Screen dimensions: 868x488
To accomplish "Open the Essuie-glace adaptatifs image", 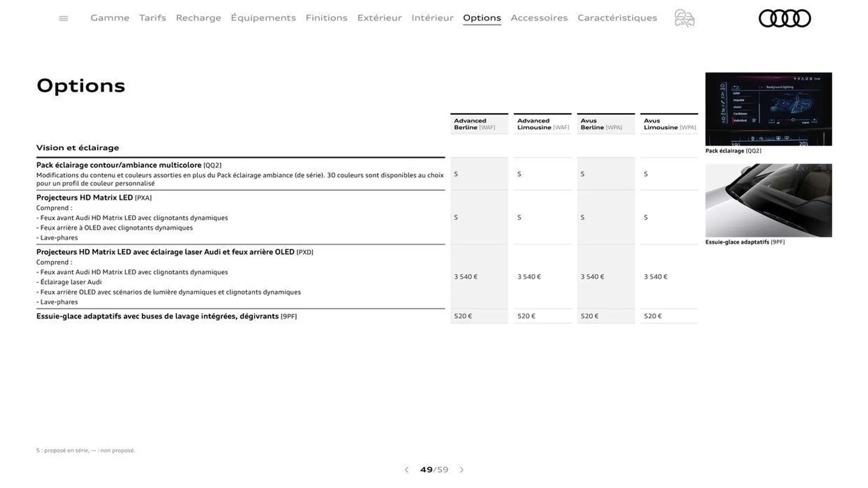I will [769, 200].
